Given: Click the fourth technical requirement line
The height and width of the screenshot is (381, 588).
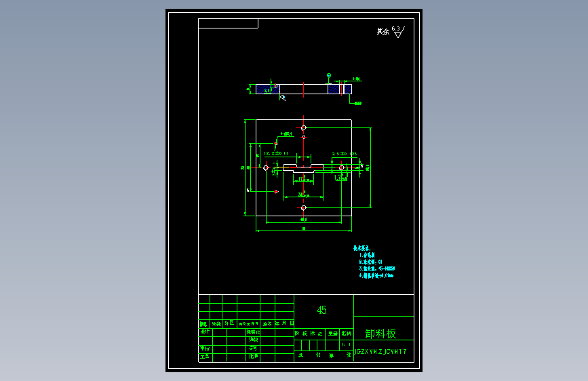Looking at the screenshot, I should [x=376, y=276].
